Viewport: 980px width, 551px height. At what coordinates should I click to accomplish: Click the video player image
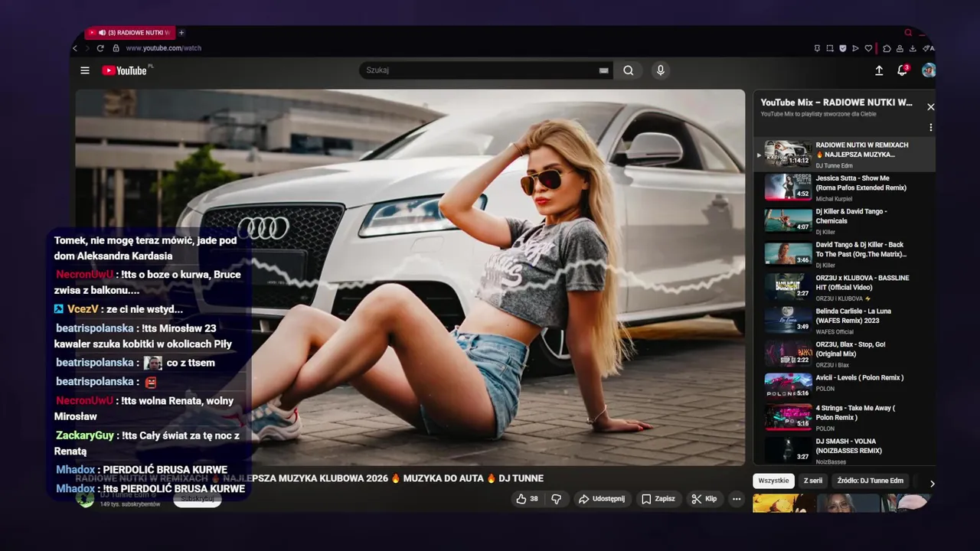410,277
